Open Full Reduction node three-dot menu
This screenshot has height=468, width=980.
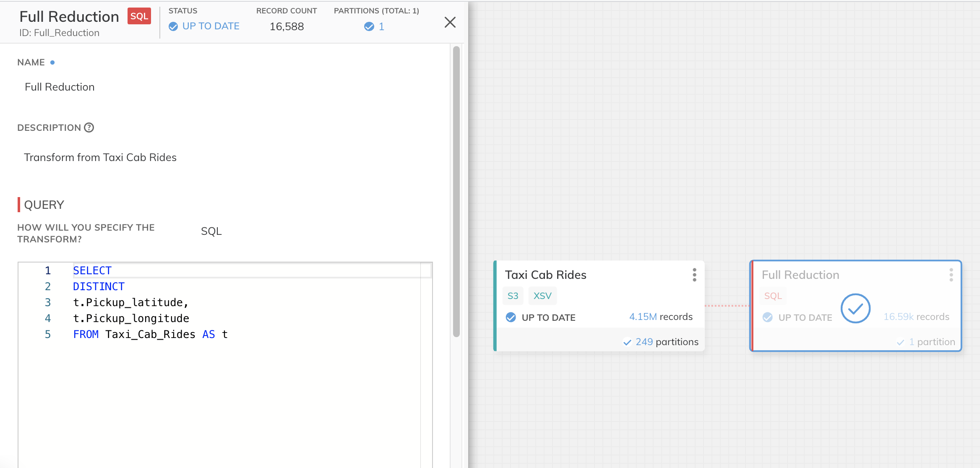click(951, 275)
